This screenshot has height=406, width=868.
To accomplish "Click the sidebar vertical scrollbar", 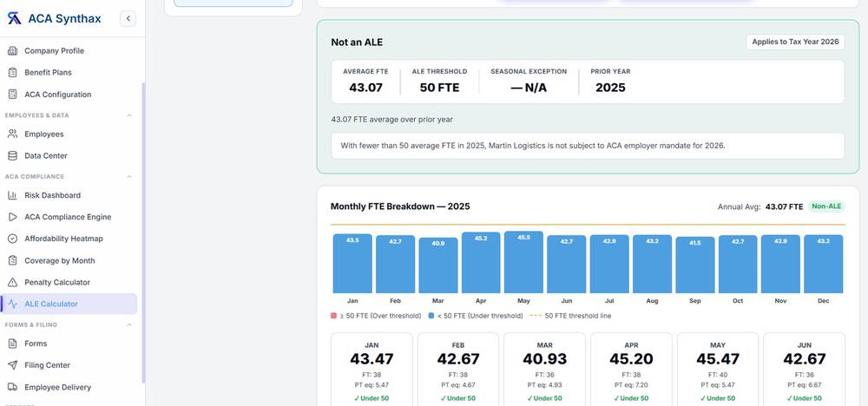I will pyautogui.click(x=144, y=232).
